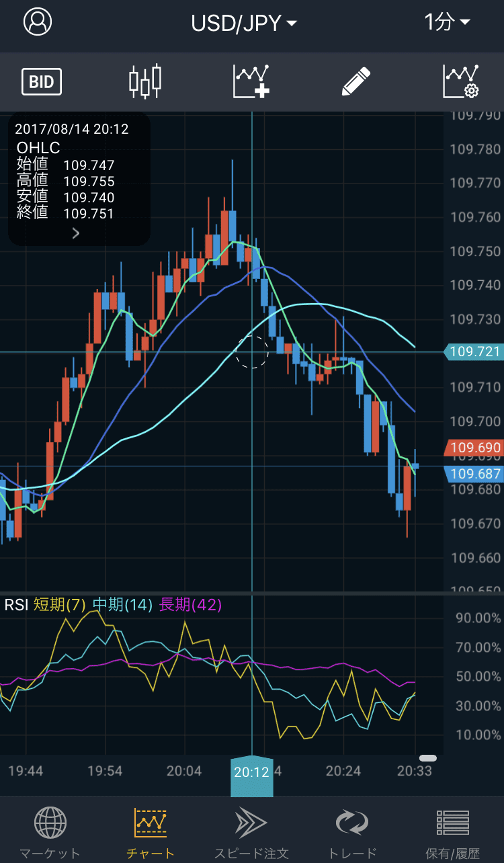Open the マーケット tab

(50, 833)
